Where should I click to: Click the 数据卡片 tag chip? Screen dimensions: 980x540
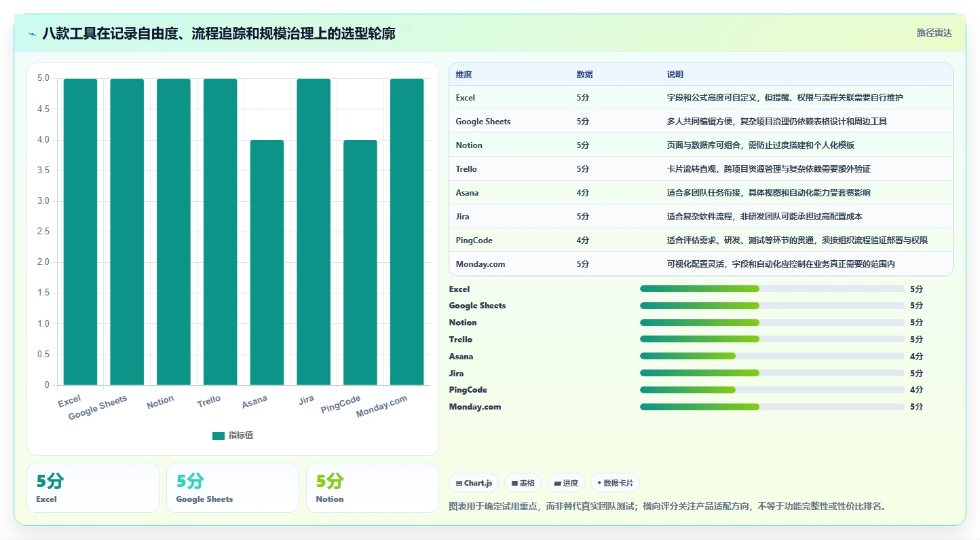point(615,483)
